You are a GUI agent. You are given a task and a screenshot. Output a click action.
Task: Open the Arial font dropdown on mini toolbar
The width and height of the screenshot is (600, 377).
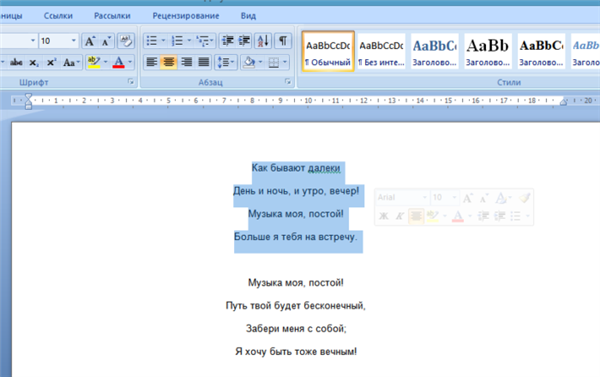coord(424,197)
